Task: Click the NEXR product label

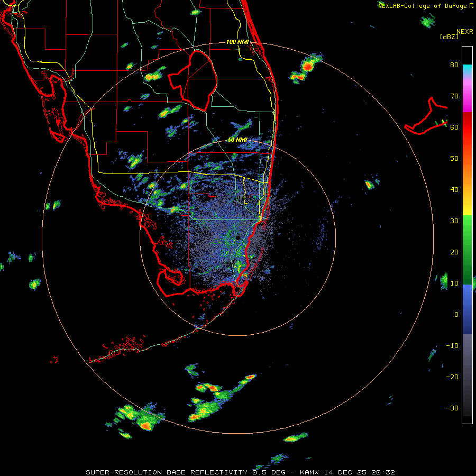Action: [465, 32]
